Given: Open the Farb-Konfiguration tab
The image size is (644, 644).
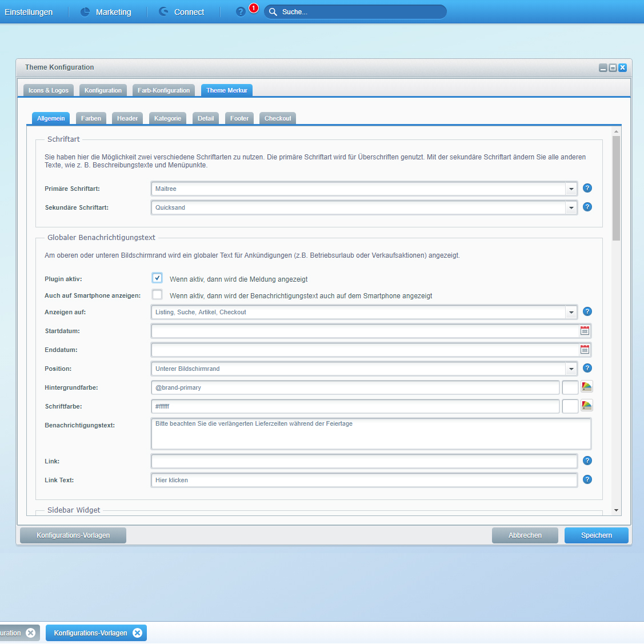Looking at the screenshot, I should click(x=163, y=90).
